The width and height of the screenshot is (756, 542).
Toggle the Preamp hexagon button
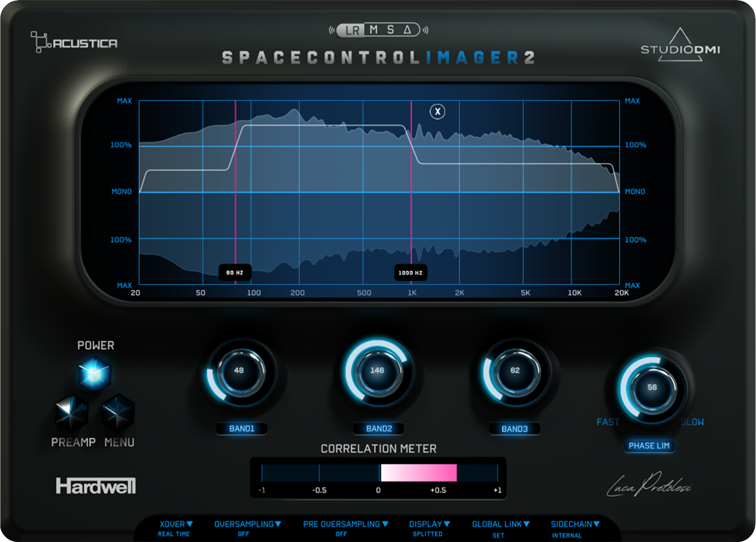[72, 413]
